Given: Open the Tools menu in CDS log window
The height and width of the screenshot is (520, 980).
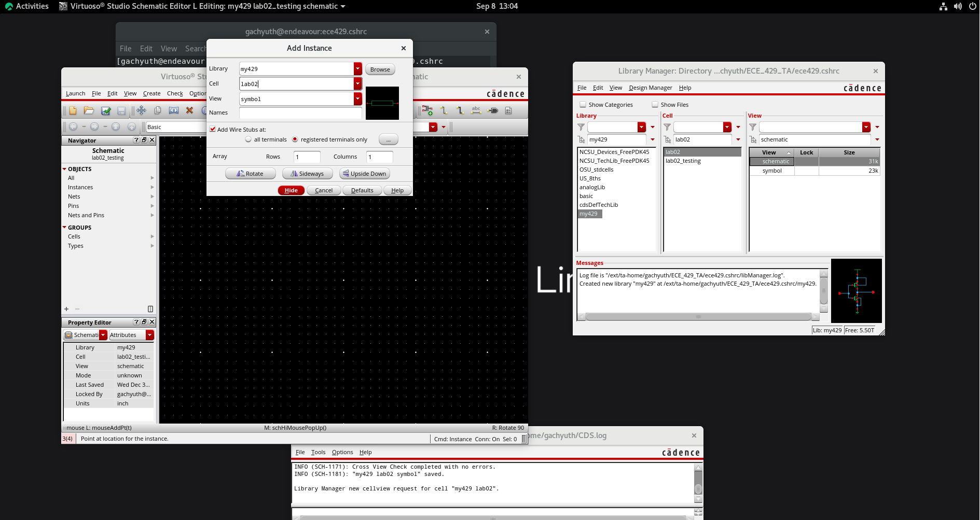Looking at the screenshot, I should [318, 452].
